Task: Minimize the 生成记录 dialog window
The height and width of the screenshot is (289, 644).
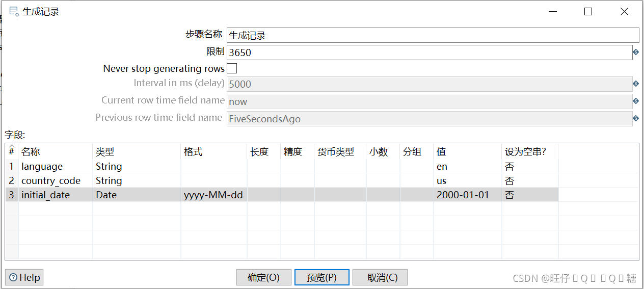Action: (x=552, y=11)
